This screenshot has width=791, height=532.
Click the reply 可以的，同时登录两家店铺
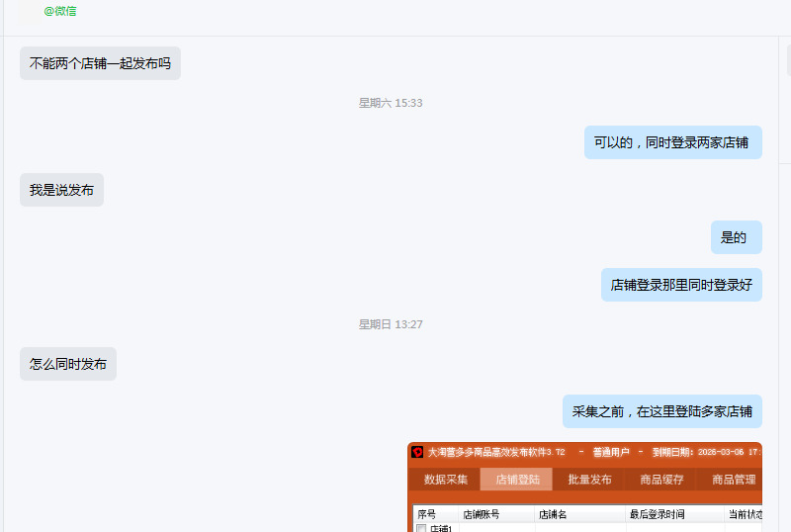[x=671, y=142]
